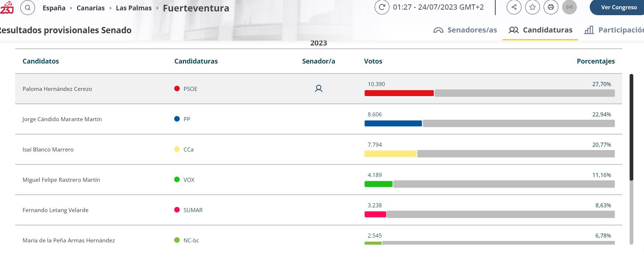
Task: Click the 11,16% percentage
Action: [x=602, y=175]
